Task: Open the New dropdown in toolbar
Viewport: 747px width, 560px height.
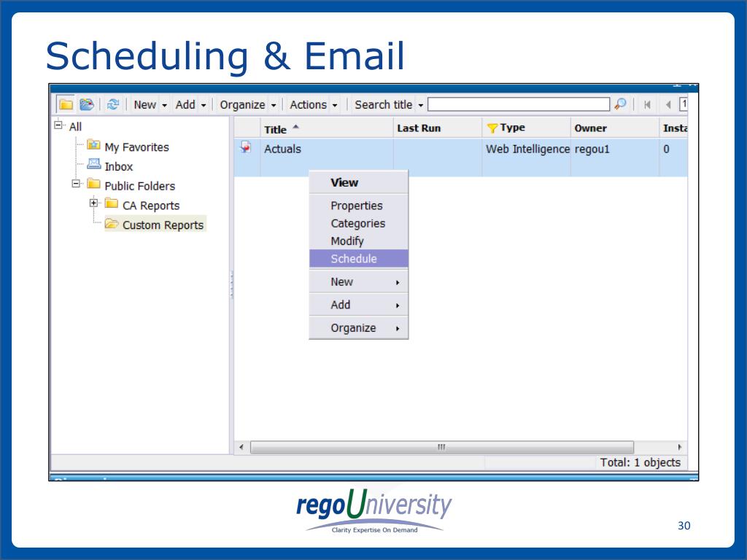Action: (150, 105)
